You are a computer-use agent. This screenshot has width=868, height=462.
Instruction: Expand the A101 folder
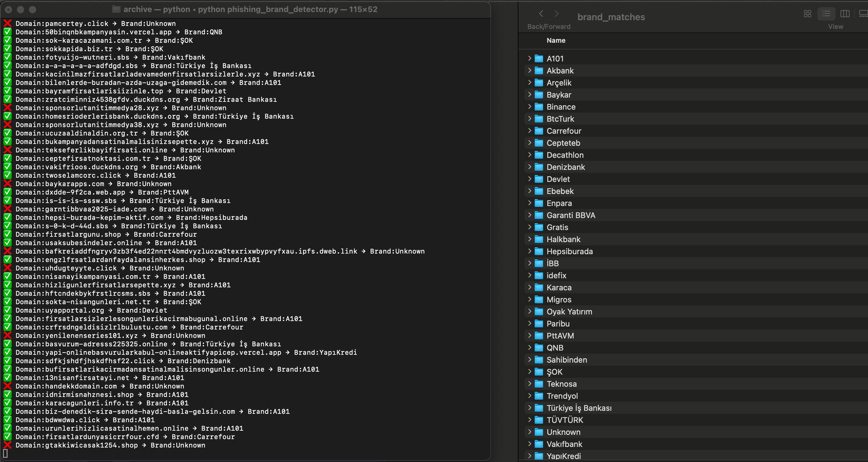coord(529,59)
